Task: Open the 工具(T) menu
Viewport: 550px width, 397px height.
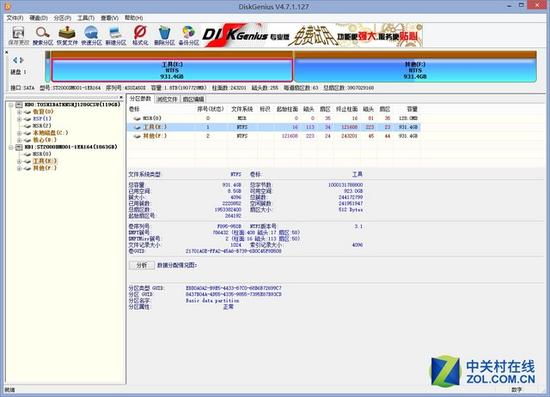Action: pyautogui.click(x=86, y=18)
